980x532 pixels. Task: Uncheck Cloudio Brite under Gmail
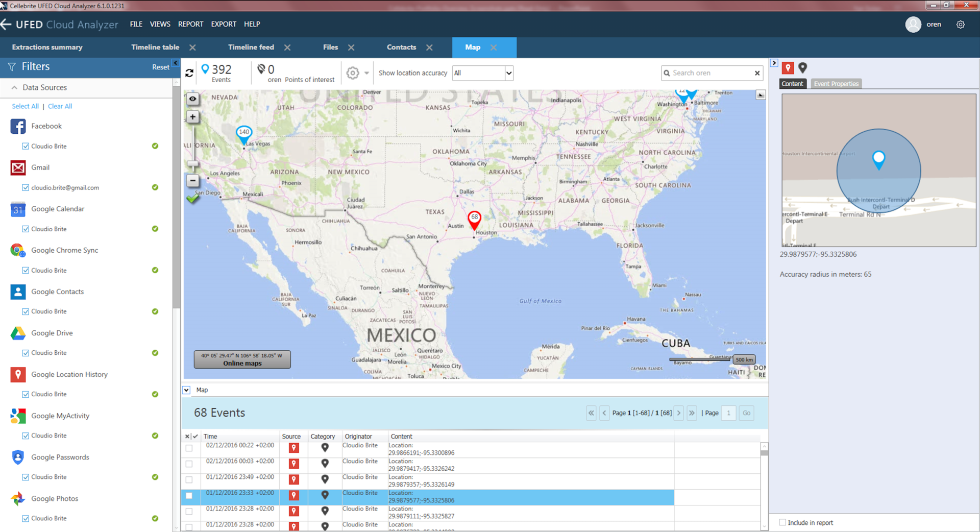coord(26,187)
